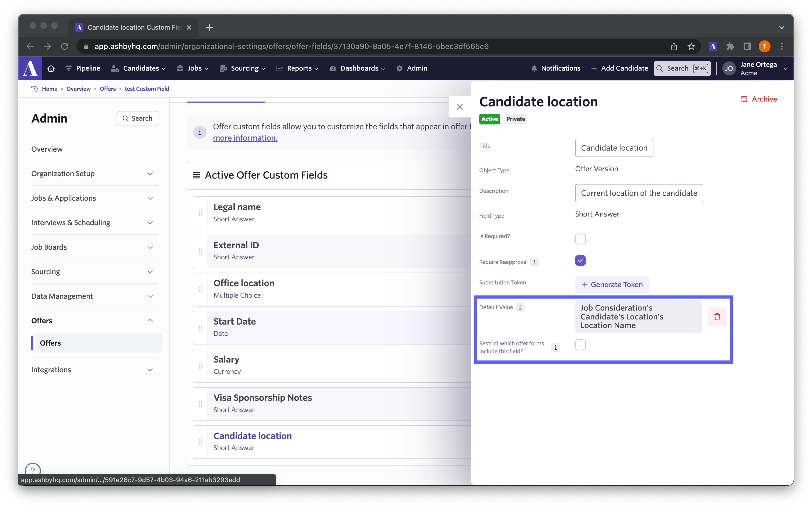Click Generate Token button
This screenshot has height=508, width=812.
coord(612,285)
